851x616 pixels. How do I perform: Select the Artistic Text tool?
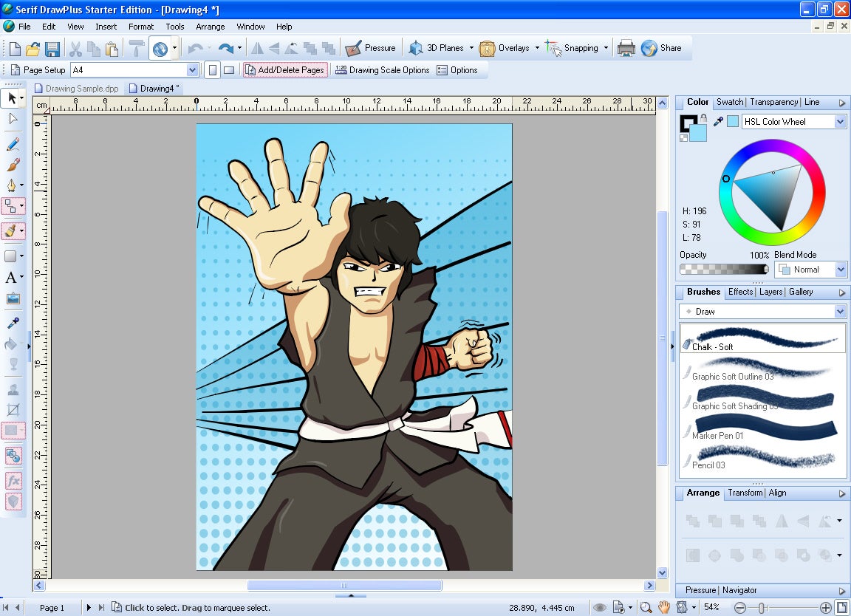(11, 278)
